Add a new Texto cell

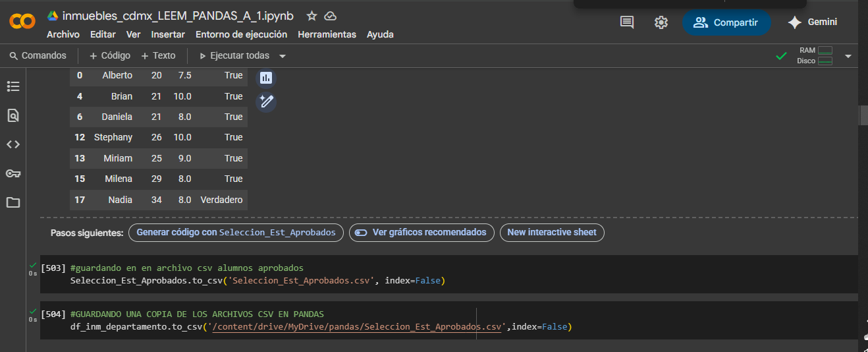coord(158,56)
